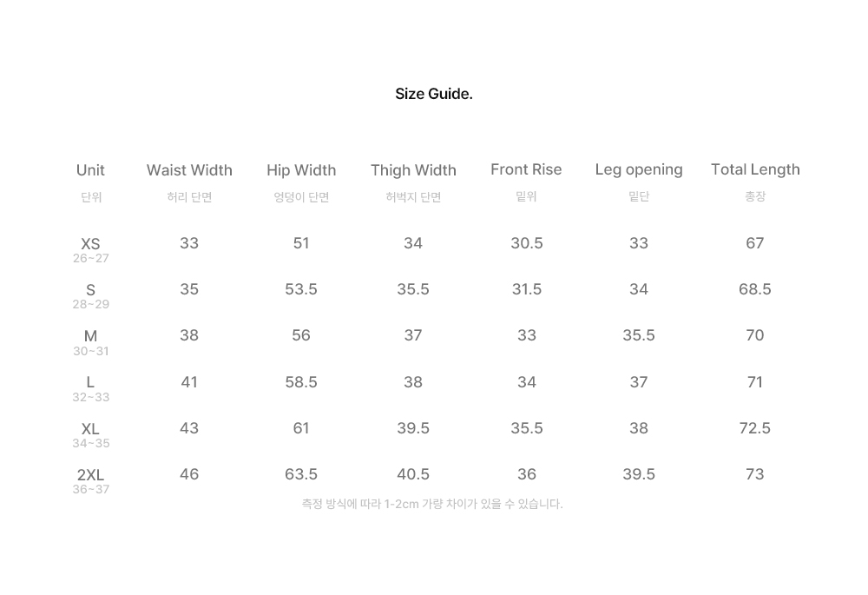Screen dimensions: 868x595
Task: Select the XS front rise value 30.5
Action: click(x=527, y=243)
